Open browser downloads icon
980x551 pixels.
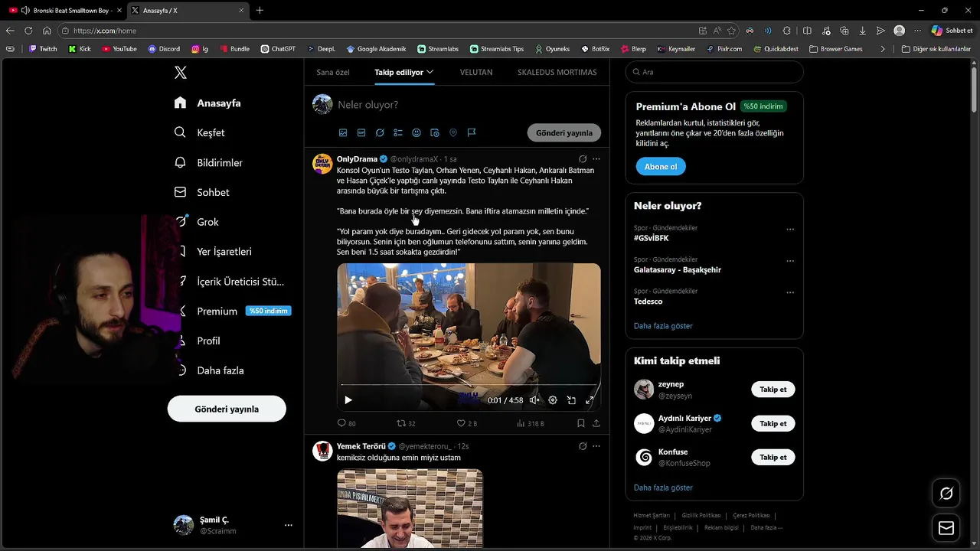862,31
